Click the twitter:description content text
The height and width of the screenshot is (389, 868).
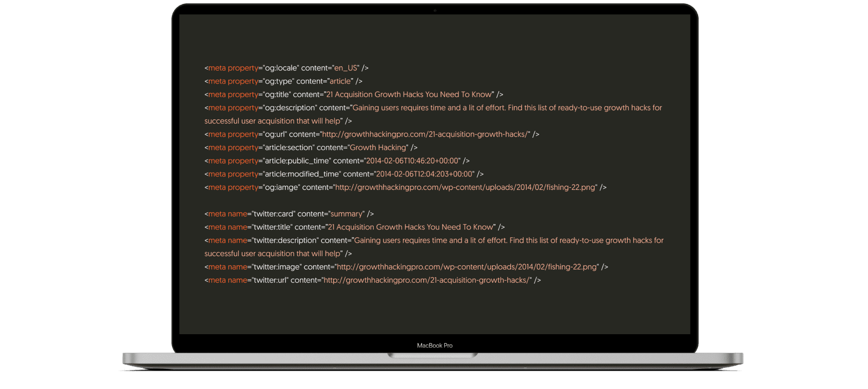pos(434,247)
